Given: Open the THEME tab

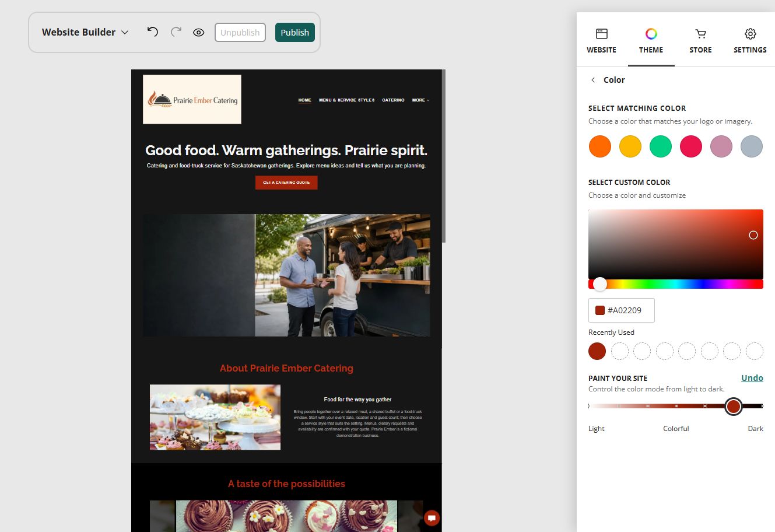Looking at the screenshot, I should point(651,40).
